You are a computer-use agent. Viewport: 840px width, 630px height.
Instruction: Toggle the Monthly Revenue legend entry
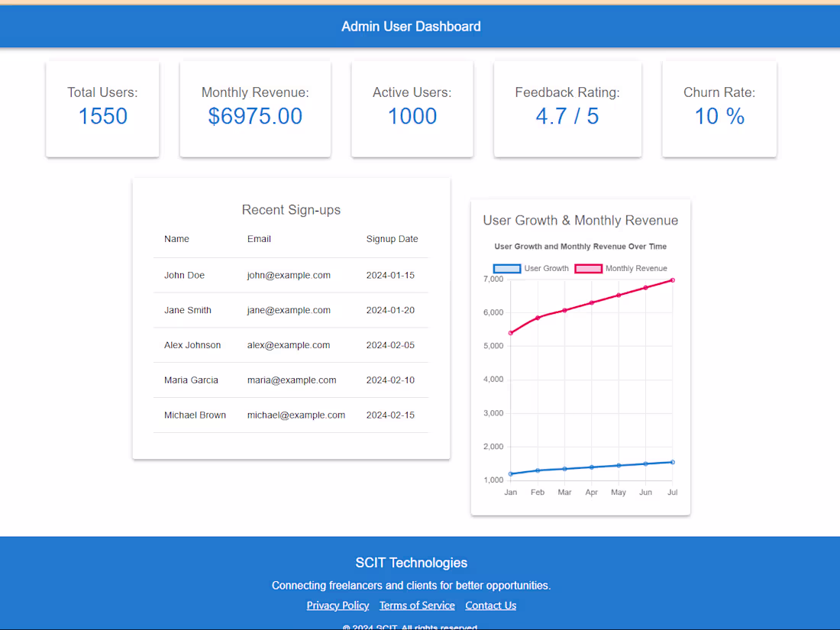tap(636, 268)
